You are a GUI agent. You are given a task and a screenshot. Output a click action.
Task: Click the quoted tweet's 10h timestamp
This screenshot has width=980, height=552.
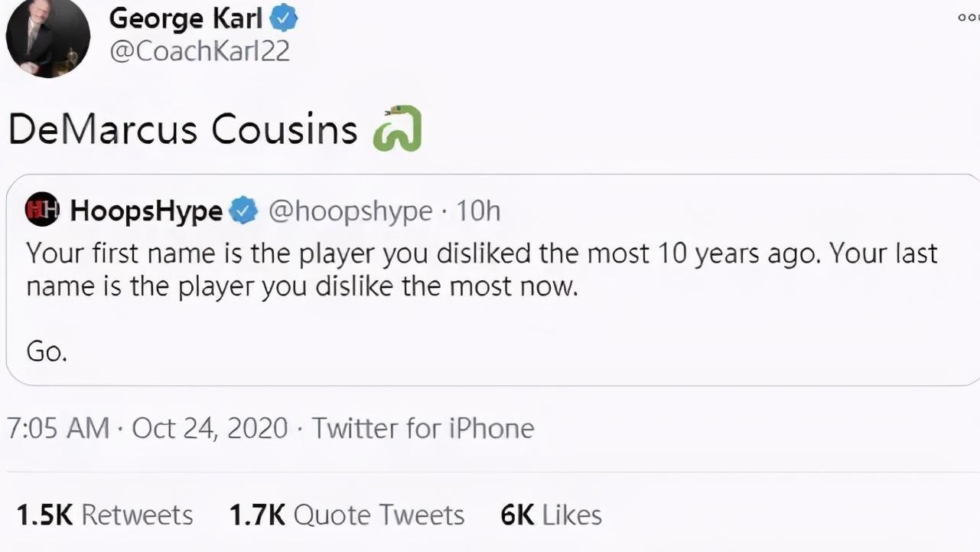tap(478, 211)
